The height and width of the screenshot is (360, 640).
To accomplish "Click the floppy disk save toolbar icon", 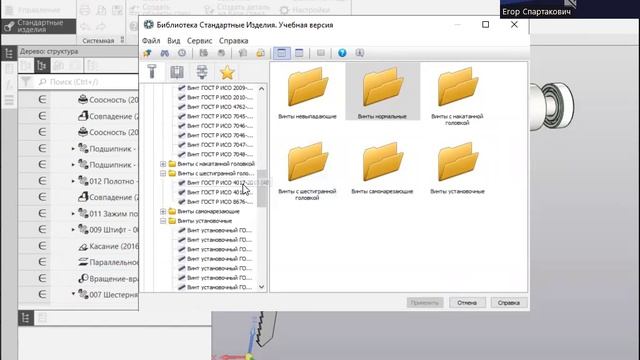I will pyautogui.click(x=203, y=53).
